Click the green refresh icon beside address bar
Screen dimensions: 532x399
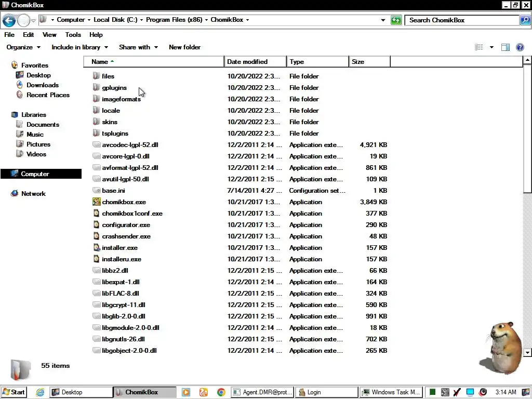coord(396,20)
